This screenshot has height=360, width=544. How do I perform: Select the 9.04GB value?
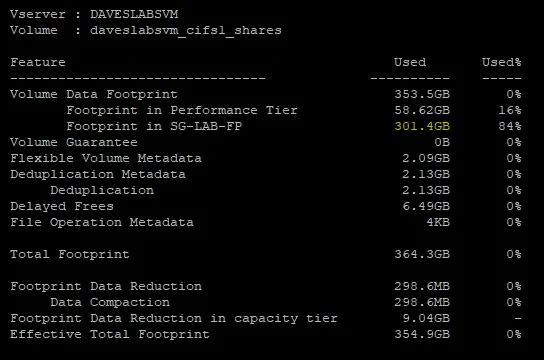pyautogui.click(x=426, y=318)
